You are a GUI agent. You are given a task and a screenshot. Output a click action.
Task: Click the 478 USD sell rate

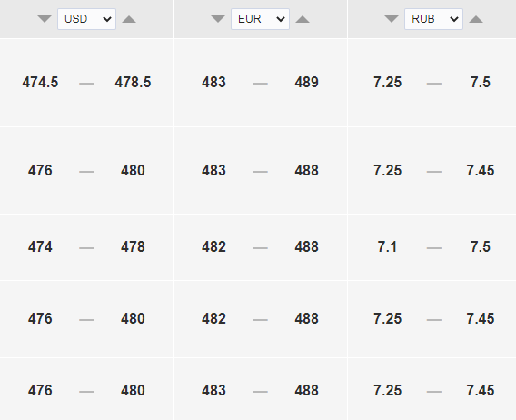point(133,246)
